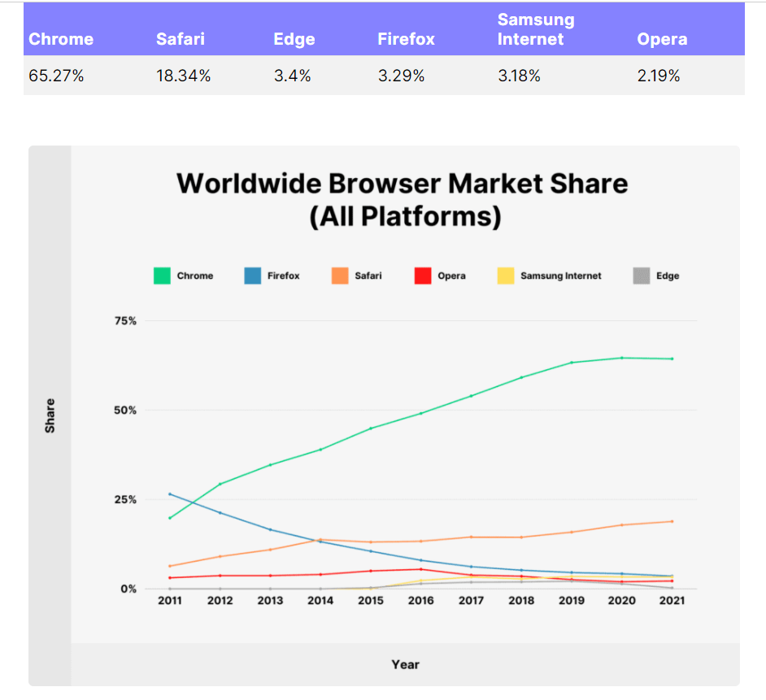The image size is (766, 700).
Task: Select the 3.18% Samsung Internet cell
Action: click(x=519, y=76)
